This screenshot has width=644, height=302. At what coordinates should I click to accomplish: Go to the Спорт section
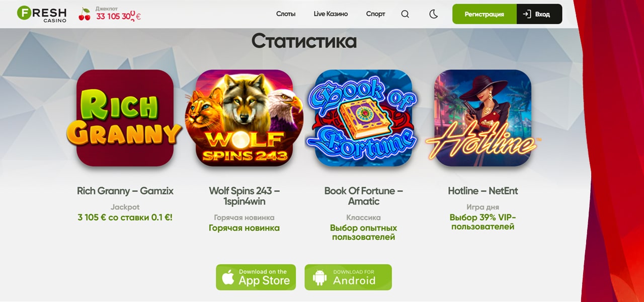coord(375,14)
